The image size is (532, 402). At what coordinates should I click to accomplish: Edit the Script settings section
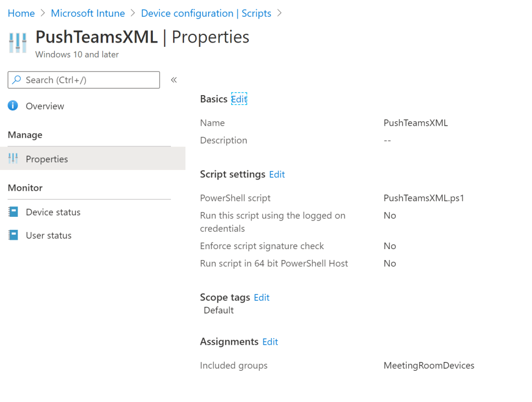pyautogui.click(x=277, y=174)
